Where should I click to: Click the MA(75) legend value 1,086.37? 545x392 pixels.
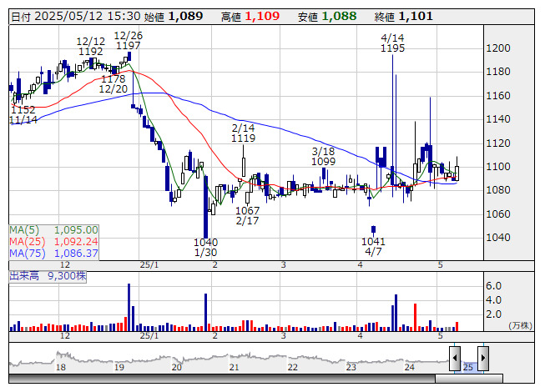click(76, 253)
